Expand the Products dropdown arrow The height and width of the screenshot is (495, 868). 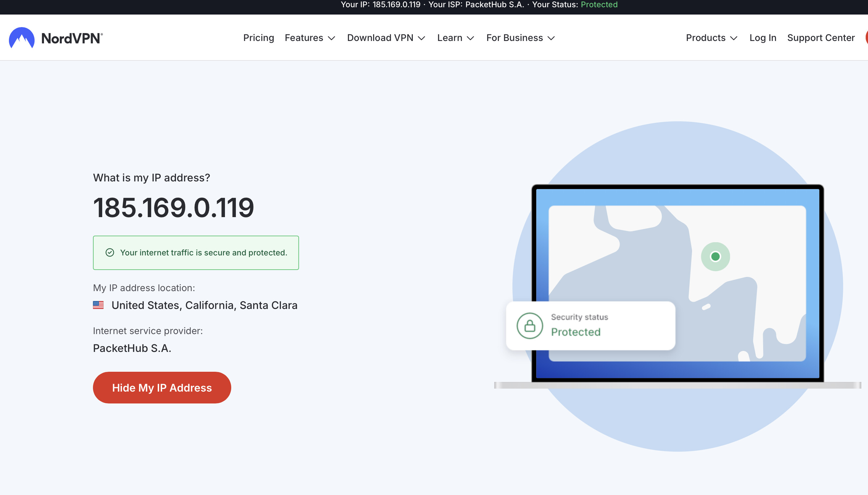734,38
